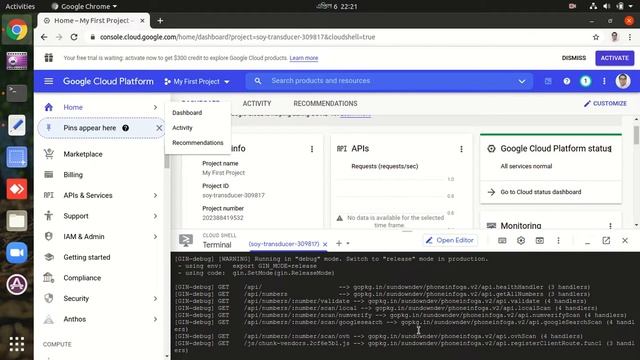Expand APIs & Services submenu chevron
This screenshot has height=360, width=640.
click(155, 196)
